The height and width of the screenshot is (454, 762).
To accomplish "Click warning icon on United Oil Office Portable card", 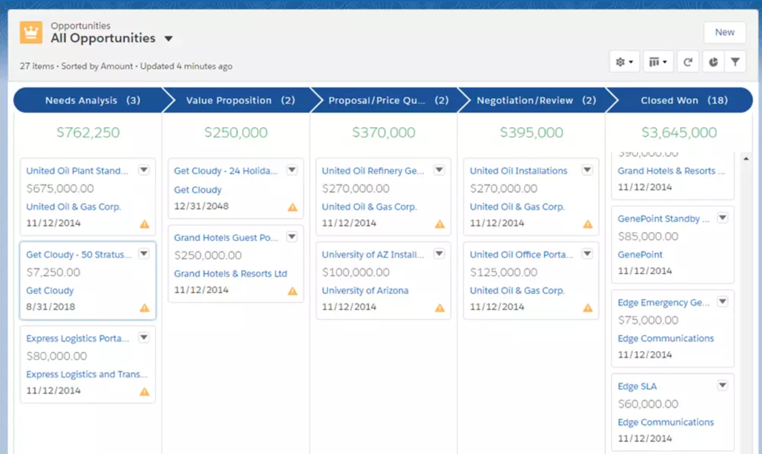I will tap(588, 308).
